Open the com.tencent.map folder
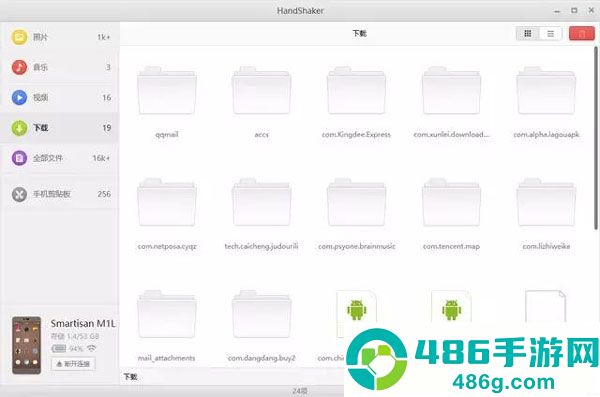 (x=452, y=203)
